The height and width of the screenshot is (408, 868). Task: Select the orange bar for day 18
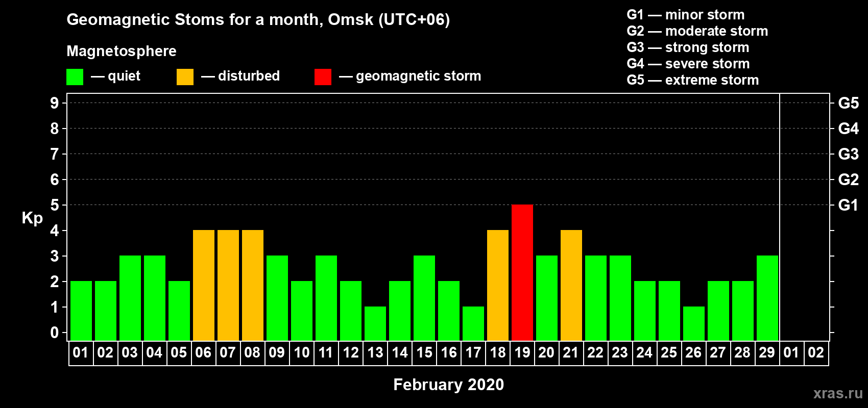[498, 285]
